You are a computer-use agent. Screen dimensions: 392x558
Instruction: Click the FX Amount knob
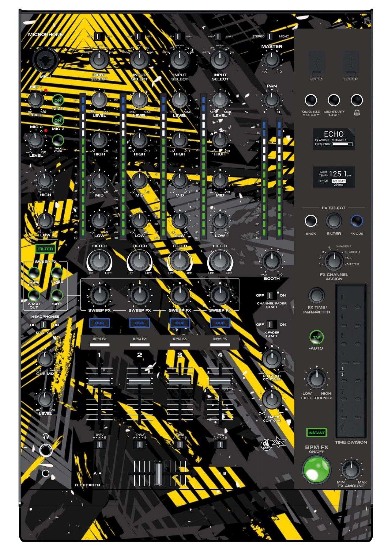click(351, 469)
